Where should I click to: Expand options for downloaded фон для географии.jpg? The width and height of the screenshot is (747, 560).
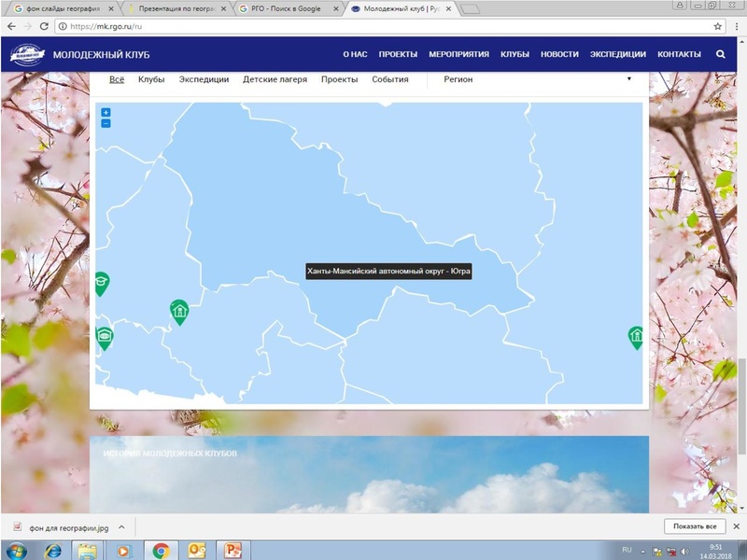coord(121,527)
